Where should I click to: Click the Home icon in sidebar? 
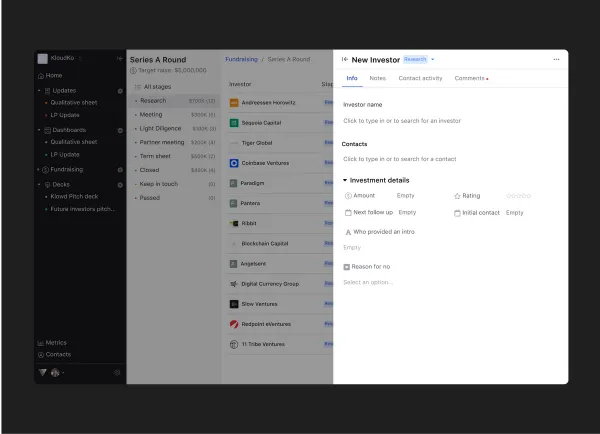(41, 76)
